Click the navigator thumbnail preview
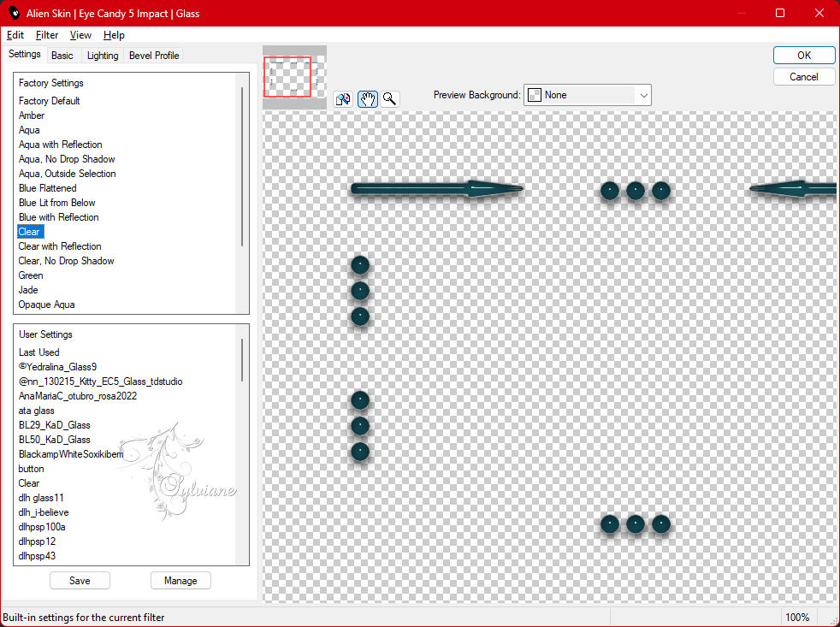The width and height of the screenshot is (840, 627). tap(294, 77)
